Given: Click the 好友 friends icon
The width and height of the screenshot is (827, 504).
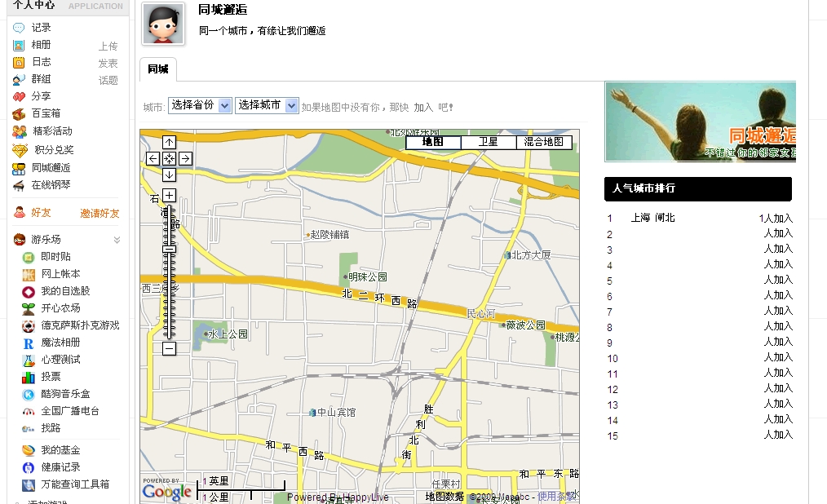Looking at the screenshot, I should click(20, 213).
